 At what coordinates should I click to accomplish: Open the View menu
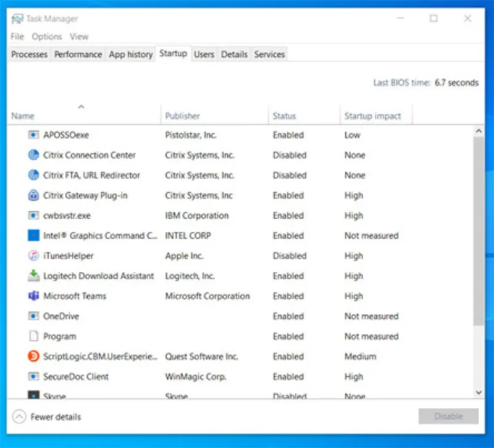click(79, 36)
